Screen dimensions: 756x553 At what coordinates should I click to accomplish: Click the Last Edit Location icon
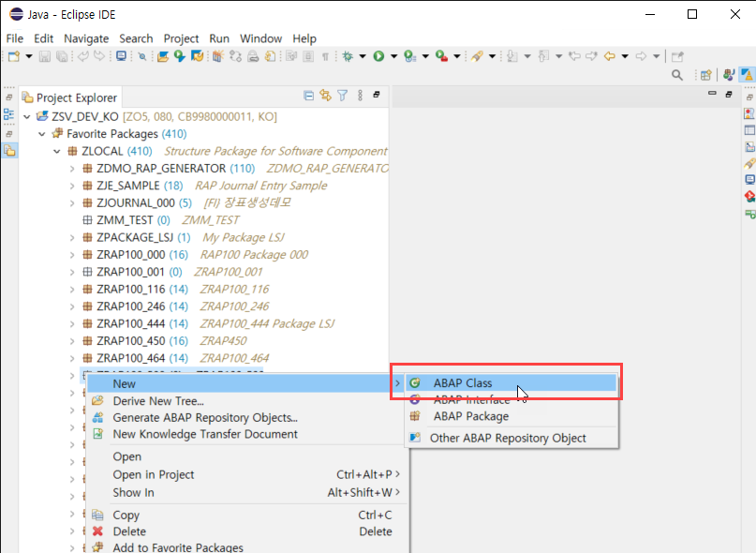[574, 56]
